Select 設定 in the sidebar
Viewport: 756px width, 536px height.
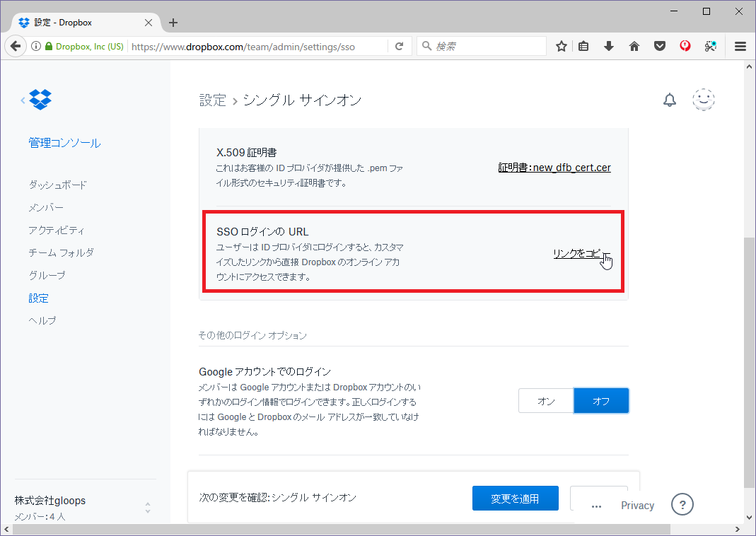pyautogui.click(x=39, y=298)
